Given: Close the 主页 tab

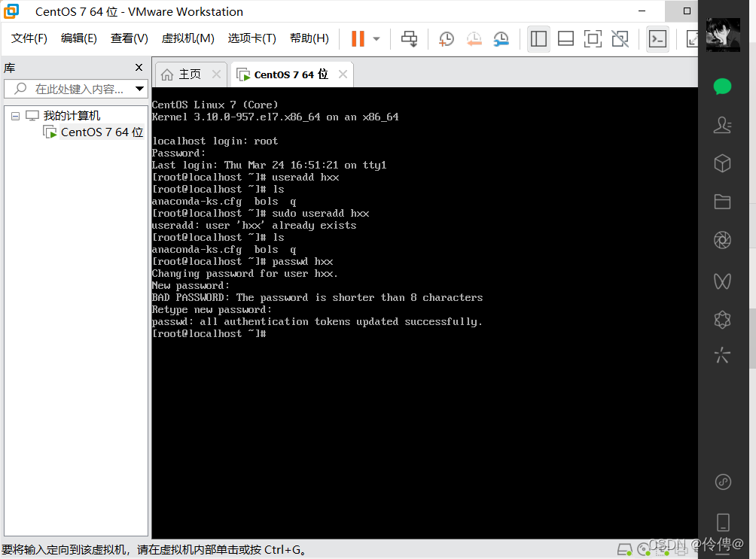Looking at the screenshot, I should pyautogui.click(x=216, y=74).
